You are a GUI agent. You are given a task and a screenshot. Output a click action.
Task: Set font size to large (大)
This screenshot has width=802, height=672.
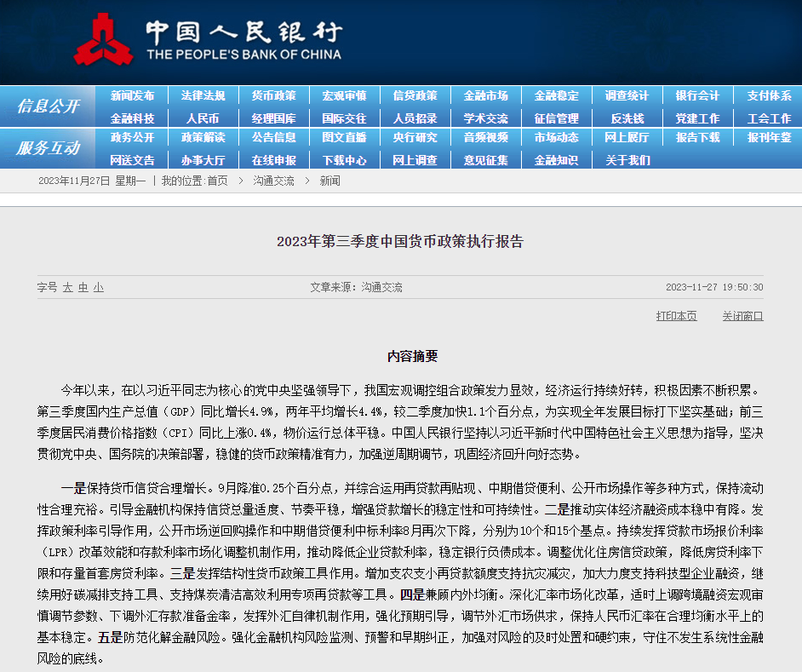pyautogui.click(x=67, y=288)
